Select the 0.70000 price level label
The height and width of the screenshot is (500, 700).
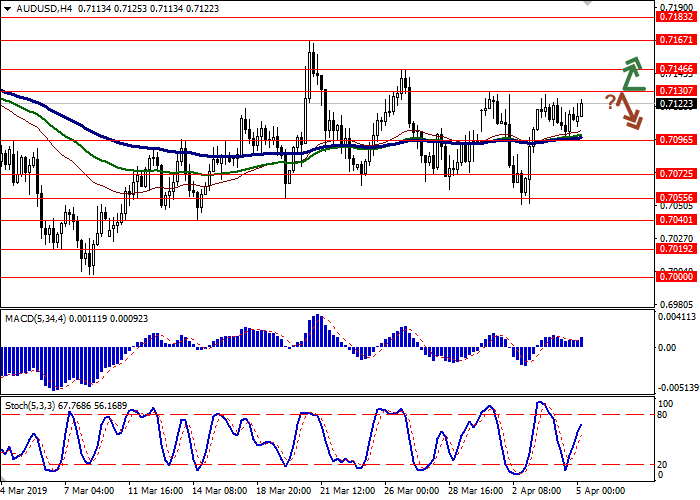point(676,278)
